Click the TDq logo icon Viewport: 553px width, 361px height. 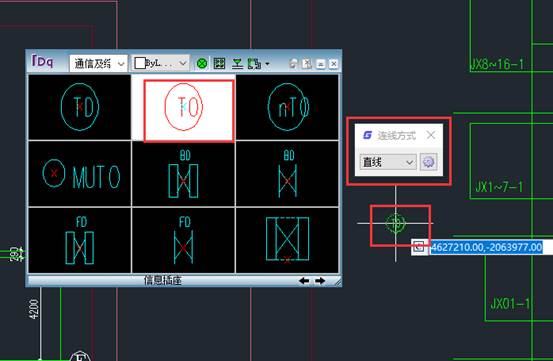click(42, 61)
